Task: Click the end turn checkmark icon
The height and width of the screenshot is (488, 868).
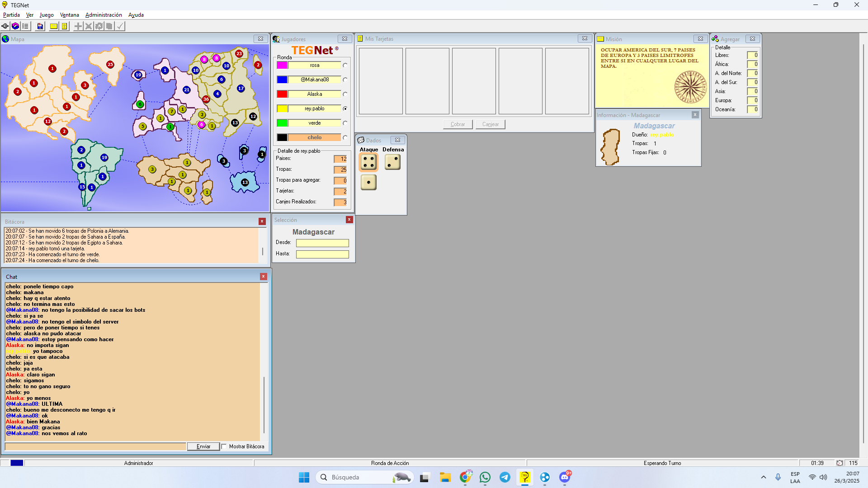Action: (120, 26)
